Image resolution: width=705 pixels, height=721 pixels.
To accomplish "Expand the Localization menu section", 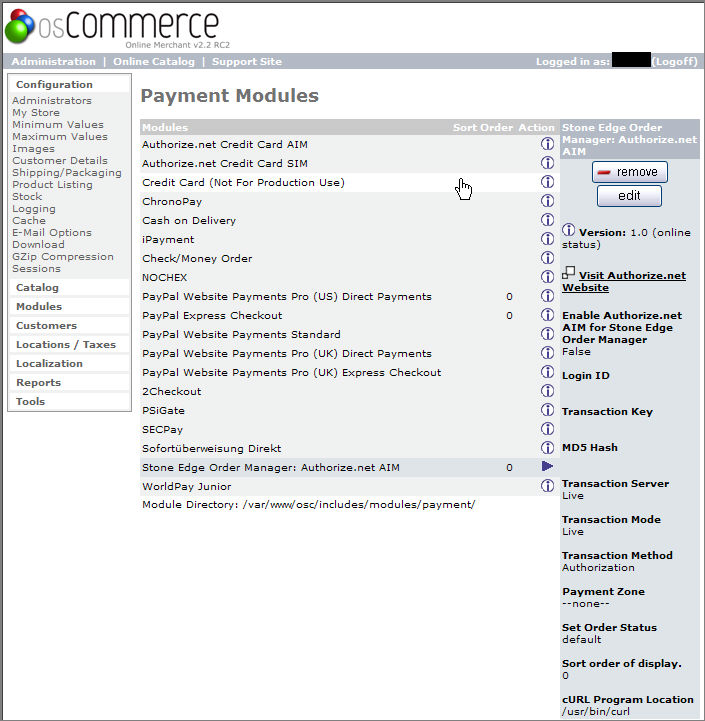I will [x=49, y=364].
